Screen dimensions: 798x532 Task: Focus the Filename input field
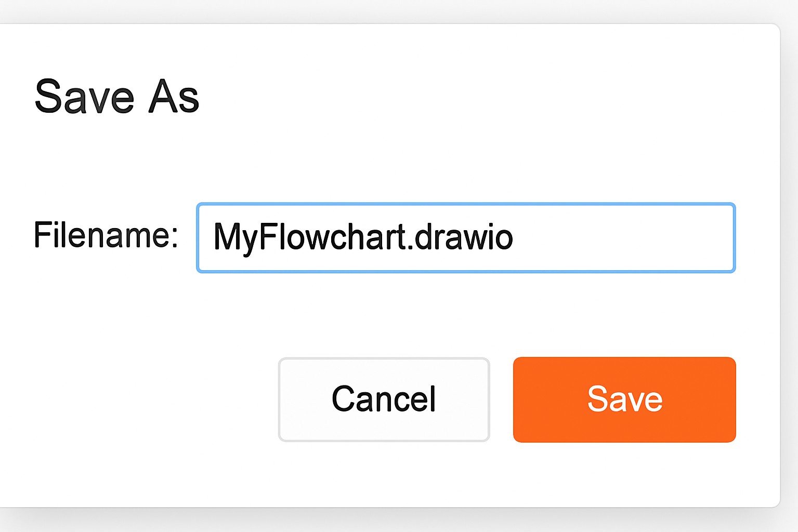pos(465,237)
